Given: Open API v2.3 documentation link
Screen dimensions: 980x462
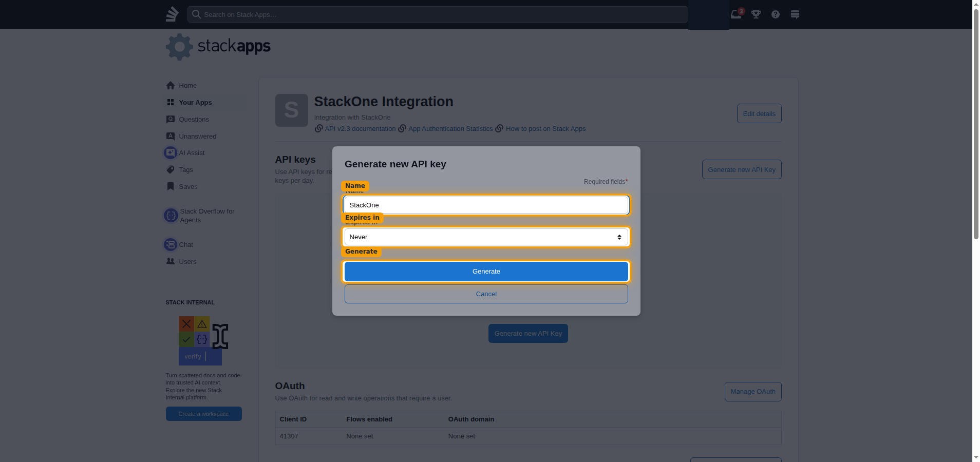Looking at the screenshot, I should 360,128.
